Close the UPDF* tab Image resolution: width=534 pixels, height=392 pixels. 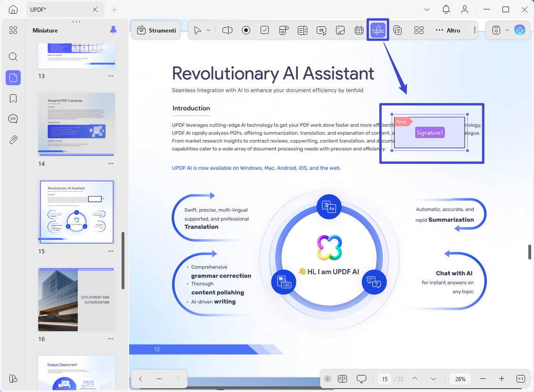click(x=95, y=9)
